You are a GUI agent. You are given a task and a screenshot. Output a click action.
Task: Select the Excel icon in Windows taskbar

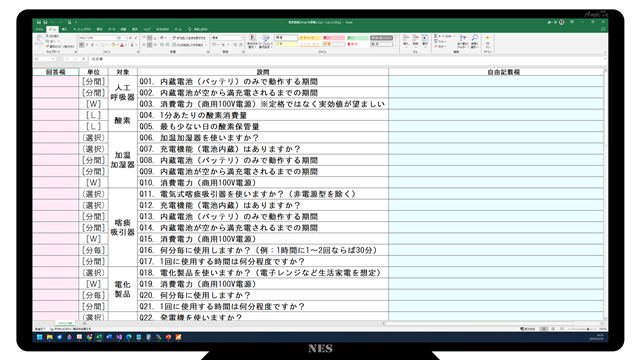[99, 337]
